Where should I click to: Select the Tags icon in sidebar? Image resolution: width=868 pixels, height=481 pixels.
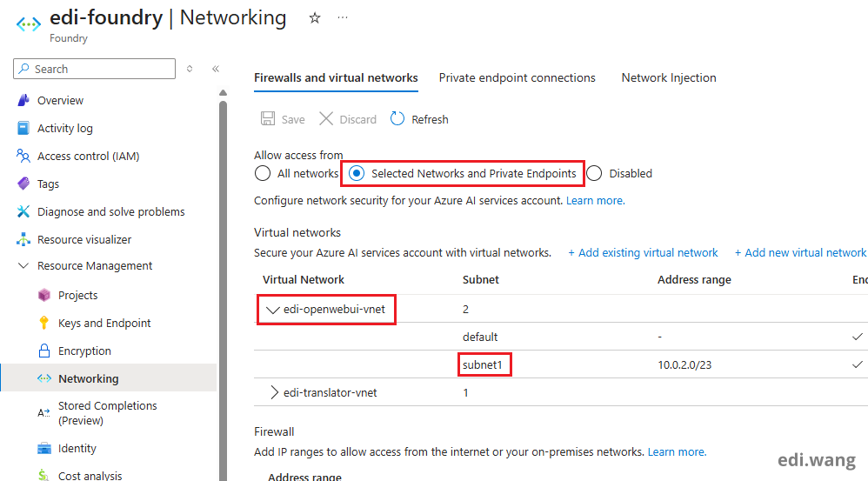[x=23, y=184]
